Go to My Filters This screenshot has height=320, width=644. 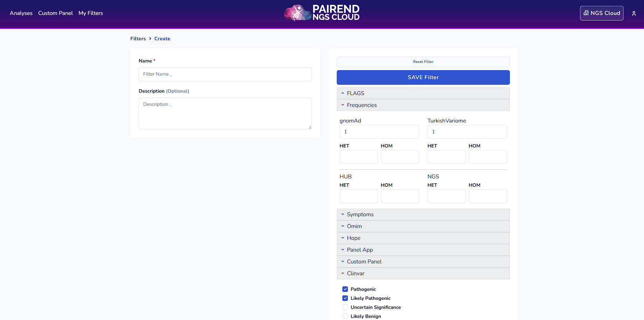coord(91,13)
